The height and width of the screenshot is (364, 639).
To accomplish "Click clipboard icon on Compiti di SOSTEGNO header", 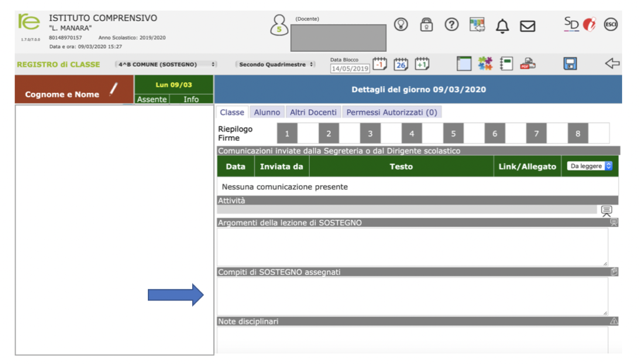I will 614,272.
